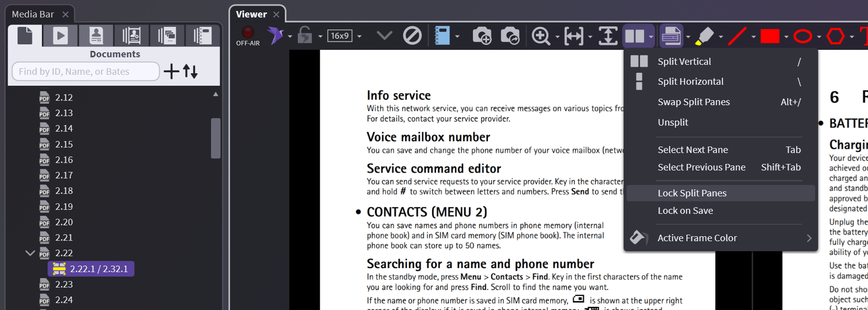This screenshot has height=310, width=868.
Task: Select Swap Split Panes menu entry
Action: tap(693, 102)
